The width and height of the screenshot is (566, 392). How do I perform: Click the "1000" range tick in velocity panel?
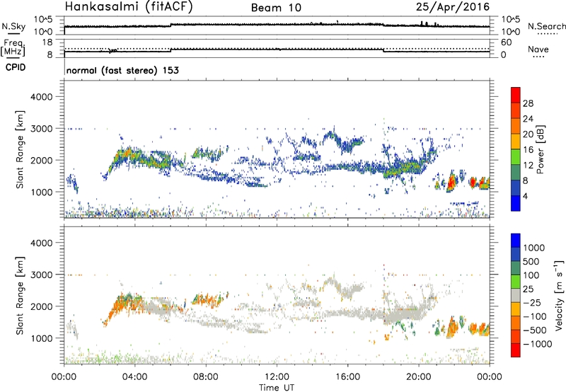click(x=41, y=338)
